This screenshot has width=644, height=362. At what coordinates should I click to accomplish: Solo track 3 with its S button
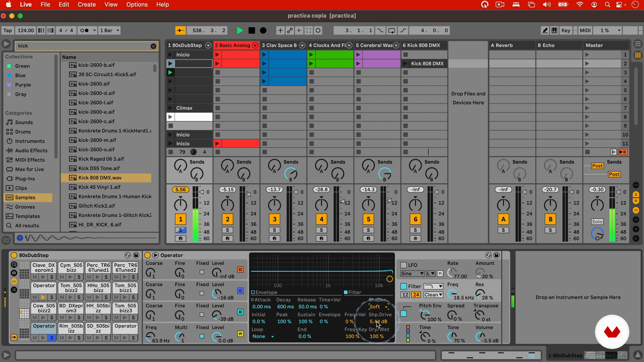coord(274,230)
